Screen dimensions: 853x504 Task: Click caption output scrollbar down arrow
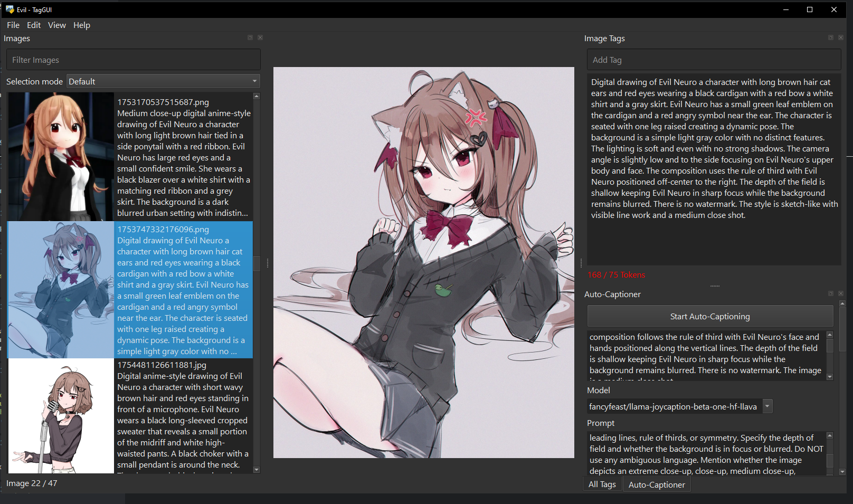tap(829, 377)
